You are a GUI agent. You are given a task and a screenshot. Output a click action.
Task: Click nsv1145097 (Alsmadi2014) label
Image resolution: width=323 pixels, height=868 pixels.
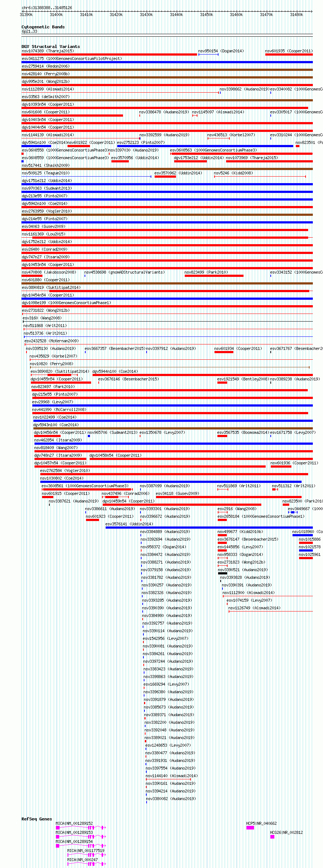coord(218,112)
